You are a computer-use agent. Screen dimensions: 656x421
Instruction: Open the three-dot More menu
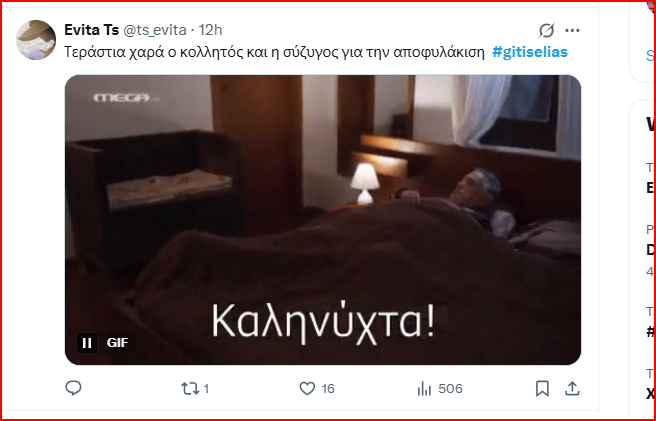[x=572, y=31]
